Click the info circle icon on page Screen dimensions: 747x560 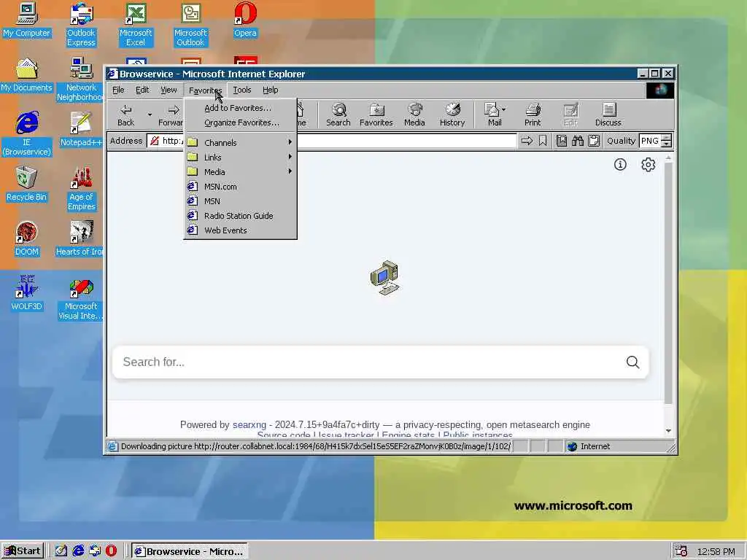620,165
